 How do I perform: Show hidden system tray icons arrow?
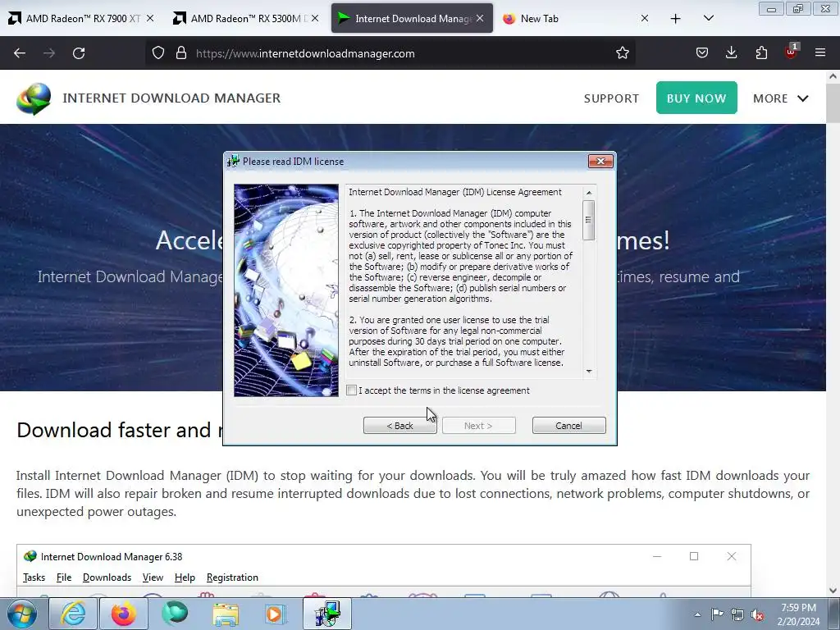point(697,614)
